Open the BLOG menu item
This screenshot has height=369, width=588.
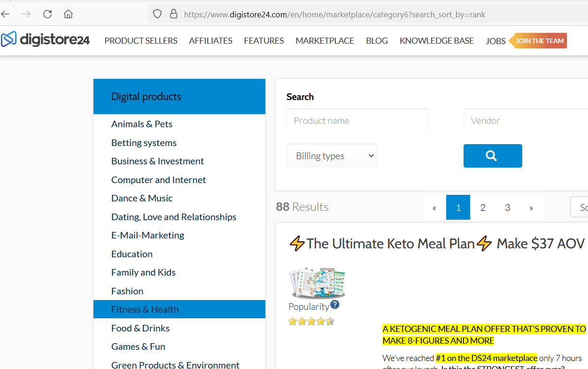(x=377, y=41)
